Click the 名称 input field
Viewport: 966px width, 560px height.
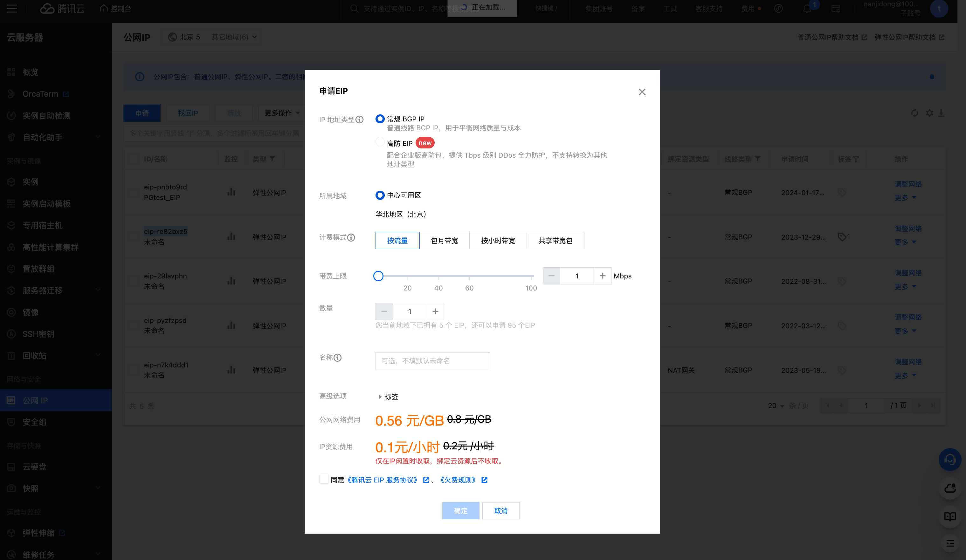pos(432,360)
